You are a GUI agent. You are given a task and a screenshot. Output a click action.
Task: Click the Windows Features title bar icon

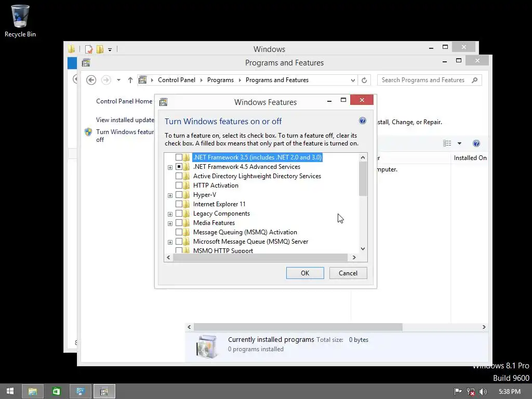(164, 102)
